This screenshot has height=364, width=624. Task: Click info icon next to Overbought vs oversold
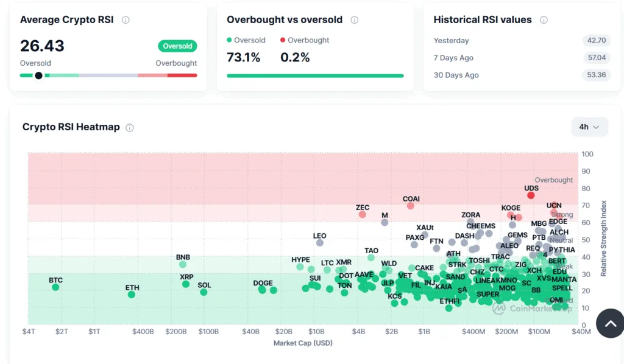point(354,20)
